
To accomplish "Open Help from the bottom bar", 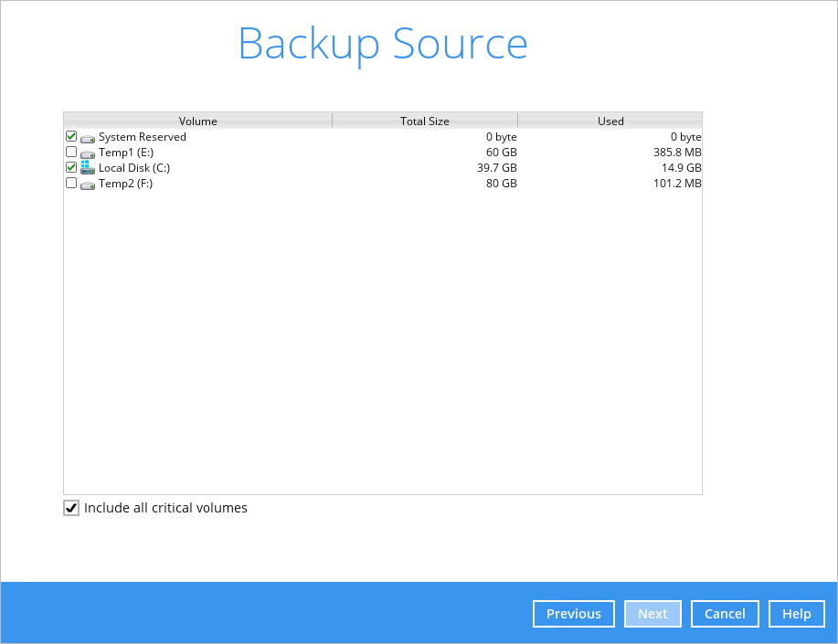I will tap(796, 614).
